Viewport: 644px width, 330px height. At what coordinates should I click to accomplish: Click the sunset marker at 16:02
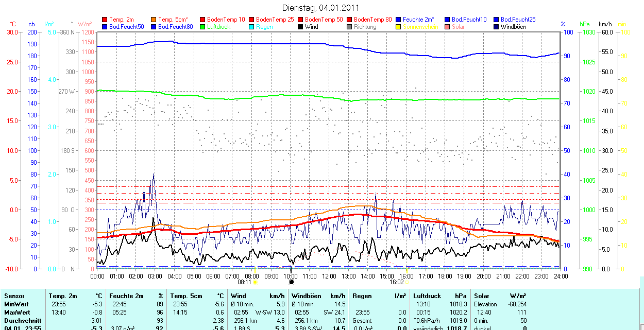pyautogui.click(x=406, y=282)
